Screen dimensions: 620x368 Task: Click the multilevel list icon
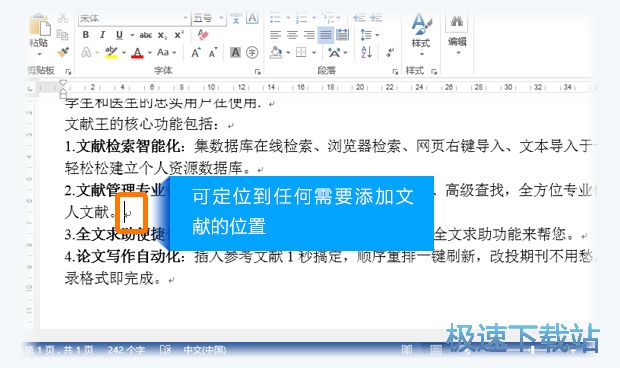pos(327,18)
